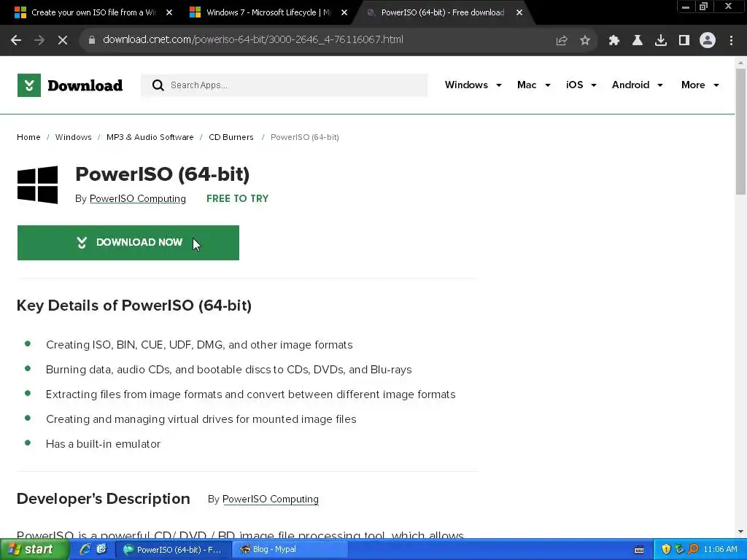
Task: Click the 11:06 AM taskbar clock
Action: coord(720,550)
